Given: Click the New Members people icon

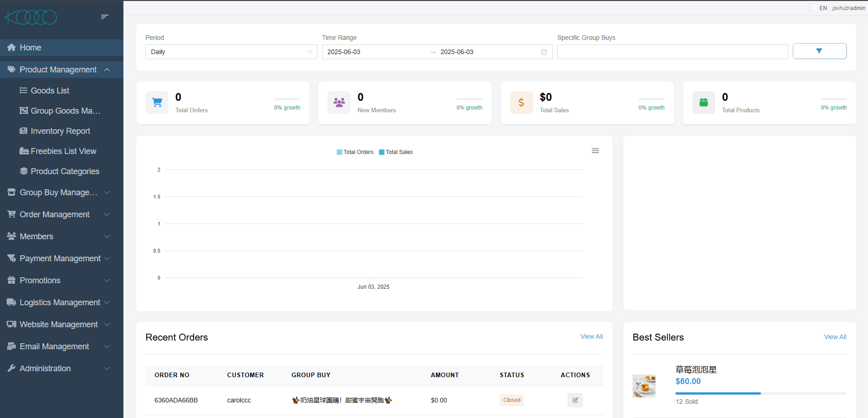Looking at the screenshot, I should (x=339, y=103).
